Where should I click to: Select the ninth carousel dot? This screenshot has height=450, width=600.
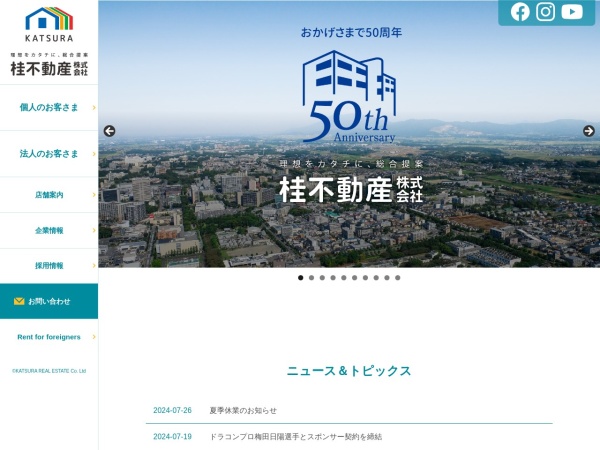tap(387, 278)
